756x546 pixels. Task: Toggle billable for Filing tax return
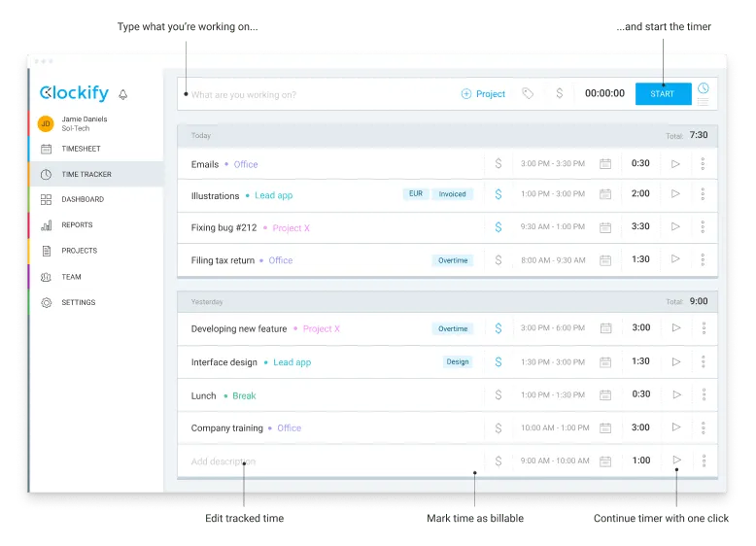click(498, 260)
